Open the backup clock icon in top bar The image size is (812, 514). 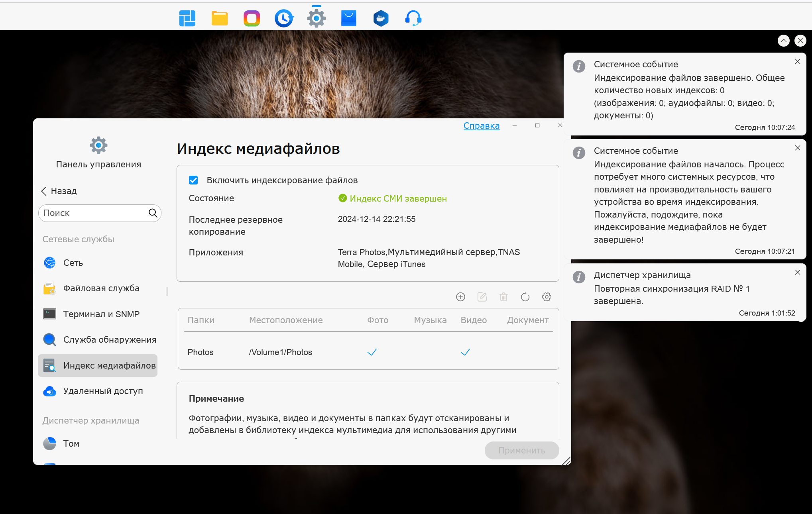(x=284, y=18)
